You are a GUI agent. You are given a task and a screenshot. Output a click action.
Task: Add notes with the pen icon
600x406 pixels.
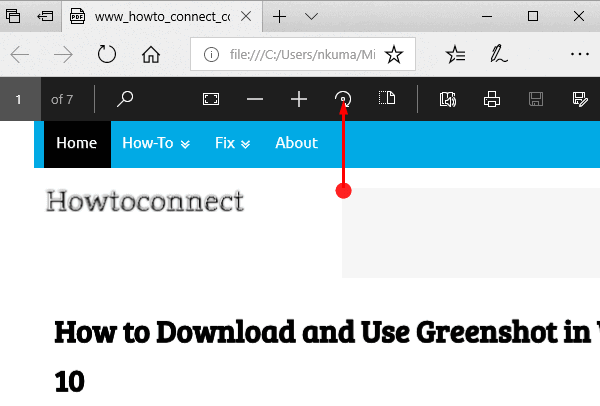click(499, 54)
